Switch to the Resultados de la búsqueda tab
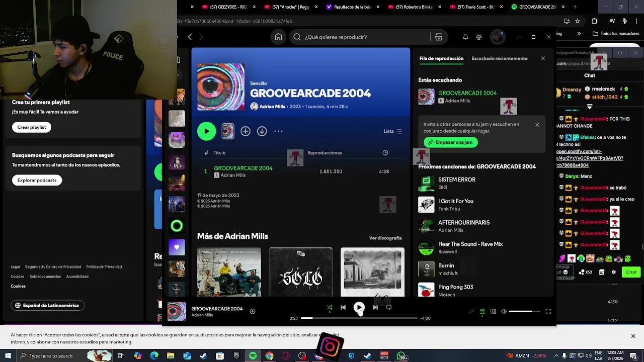This screenshot has width=644, height=362. pyautogui.click(x=350, y=7)
